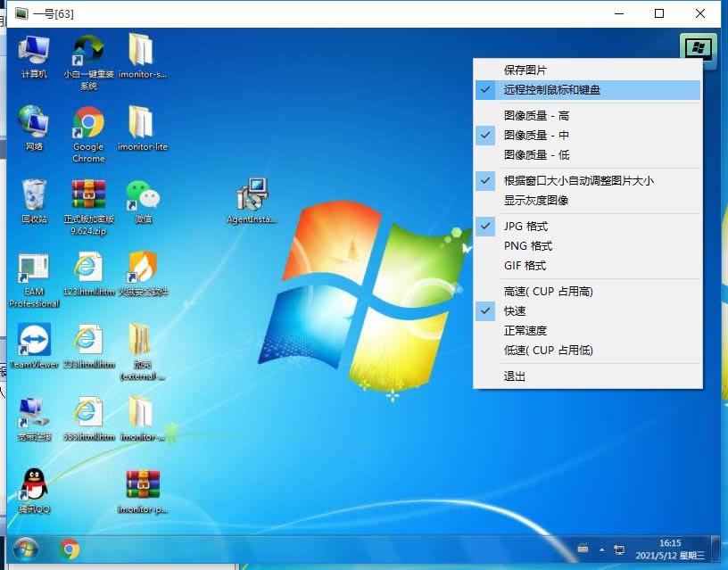Toggle 远程控制鼠标和键盘 option
Image resolution: width=728 pixels, height=570 pixels.
(x=587, y=89)
